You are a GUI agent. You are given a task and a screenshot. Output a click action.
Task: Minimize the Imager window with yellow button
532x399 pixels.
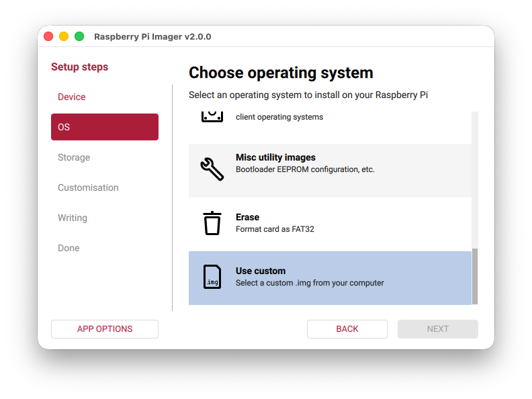[x=64, y=36]
